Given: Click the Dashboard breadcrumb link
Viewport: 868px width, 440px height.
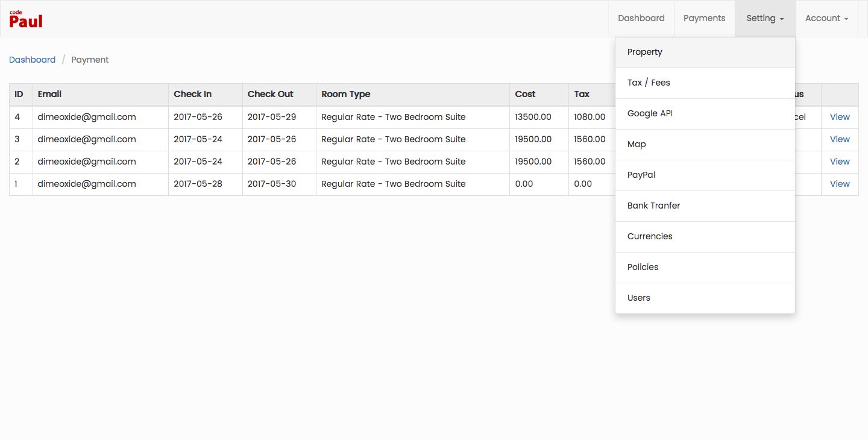Looking at the screenshot, I should pos(32,60).
